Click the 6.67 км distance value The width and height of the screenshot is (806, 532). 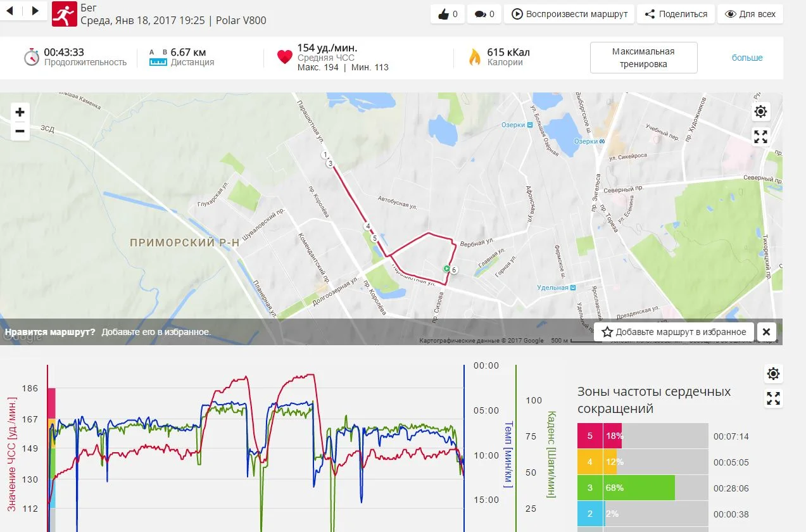click(x=189, y=52)
